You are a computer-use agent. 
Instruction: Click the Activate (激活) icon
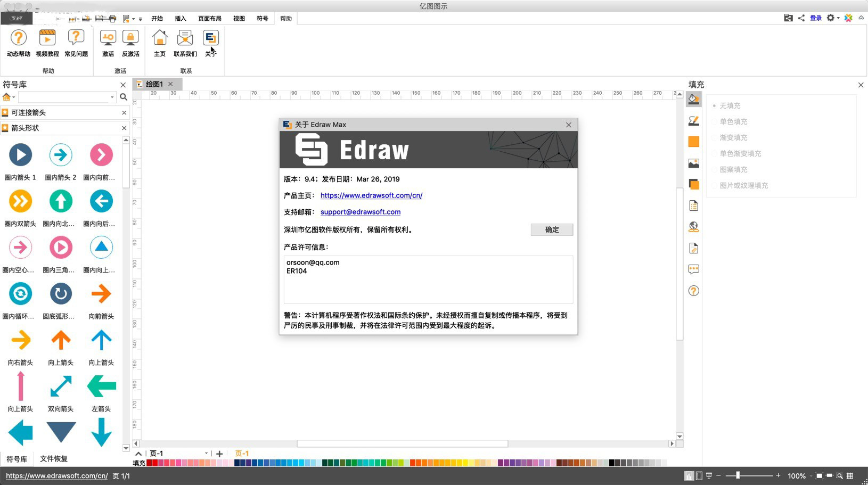click(108, 38)
